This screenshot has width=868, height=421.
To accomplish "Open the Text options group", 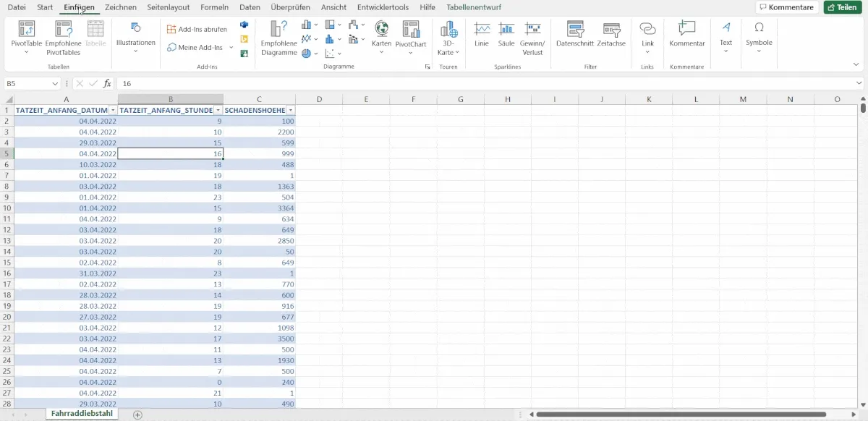I will [726, 38].
